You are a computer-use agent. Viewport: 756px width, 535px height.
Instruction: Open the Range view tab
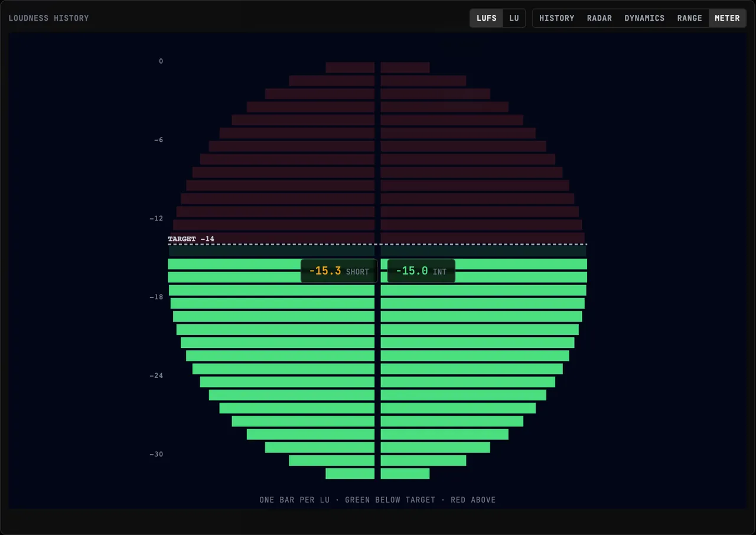(x=689, y=18)
